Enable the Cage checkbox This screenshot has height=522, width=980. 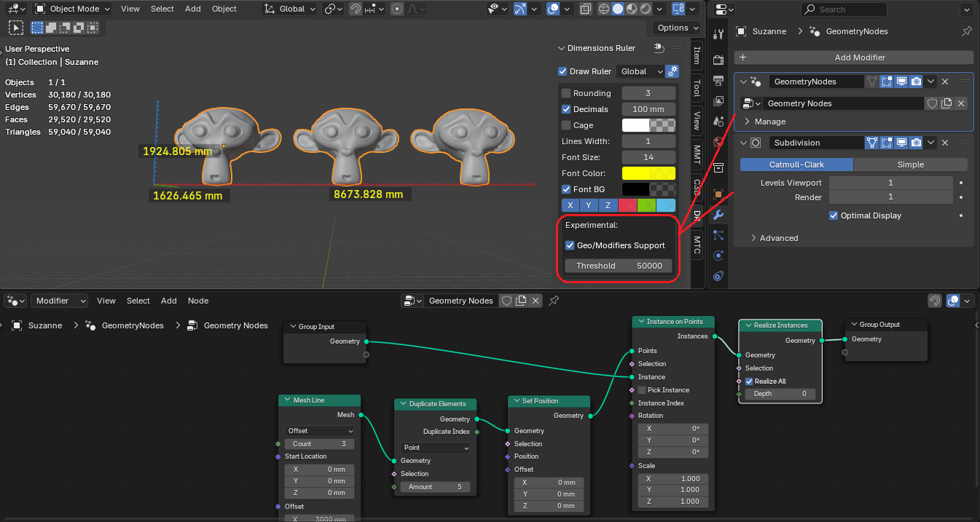(x=566, y=125)
